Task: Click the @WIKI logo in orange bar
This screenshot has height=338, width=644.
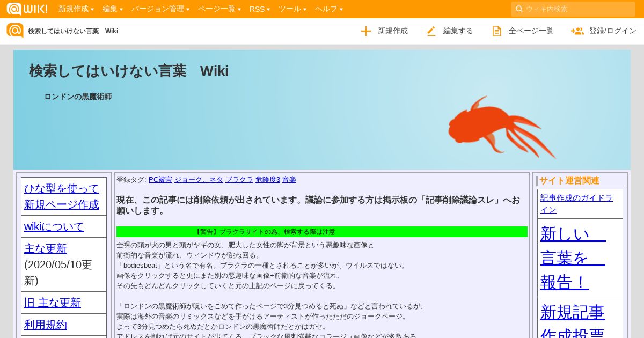Action: pos(27,9)
